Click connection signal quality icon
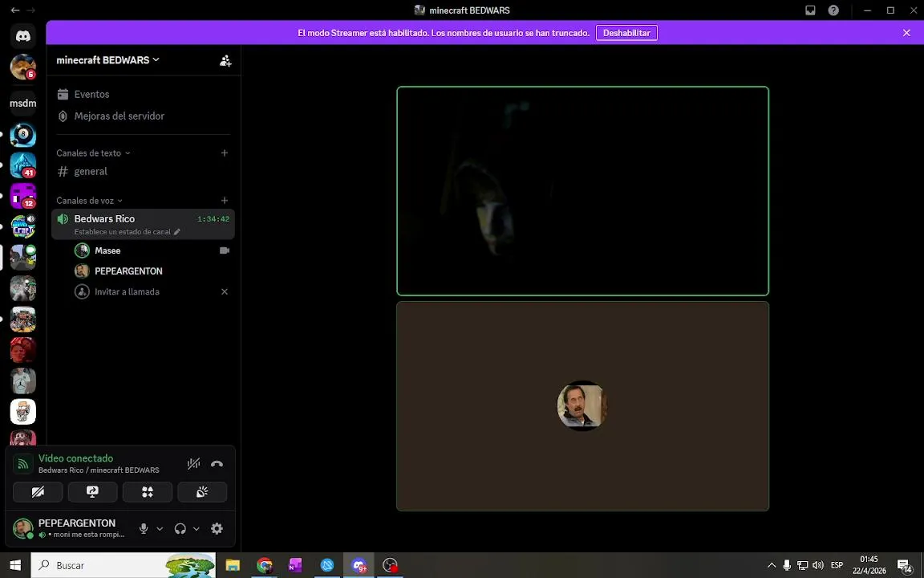Screen dimensions: 924x578 point(23,464)
